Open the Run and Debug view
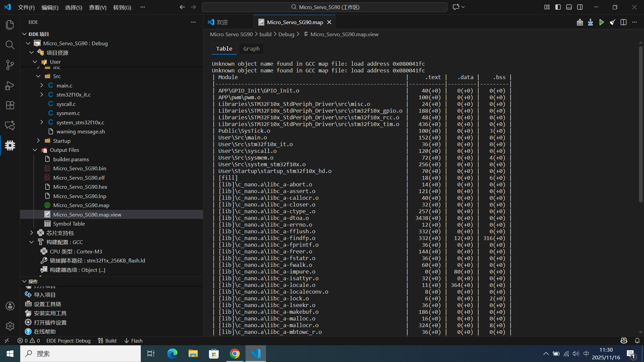644x362 pixels. 10,85
